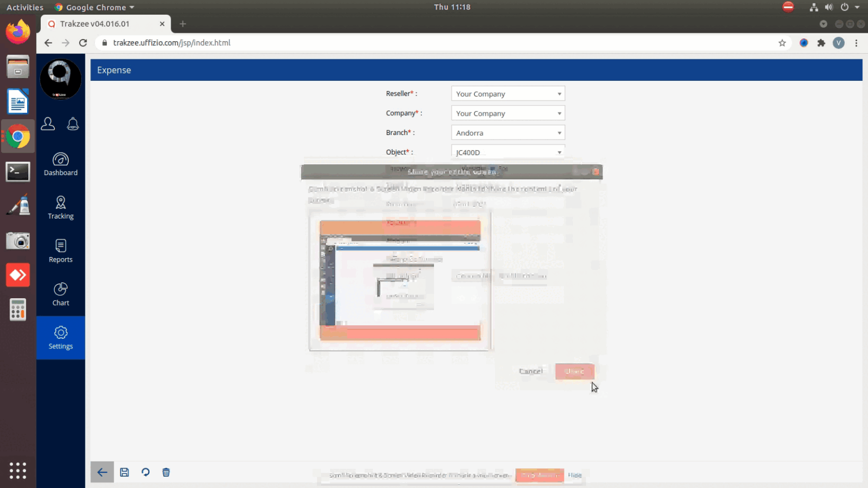
Task: Open Ubuntu Activities overview
Action: coord(25,7)
